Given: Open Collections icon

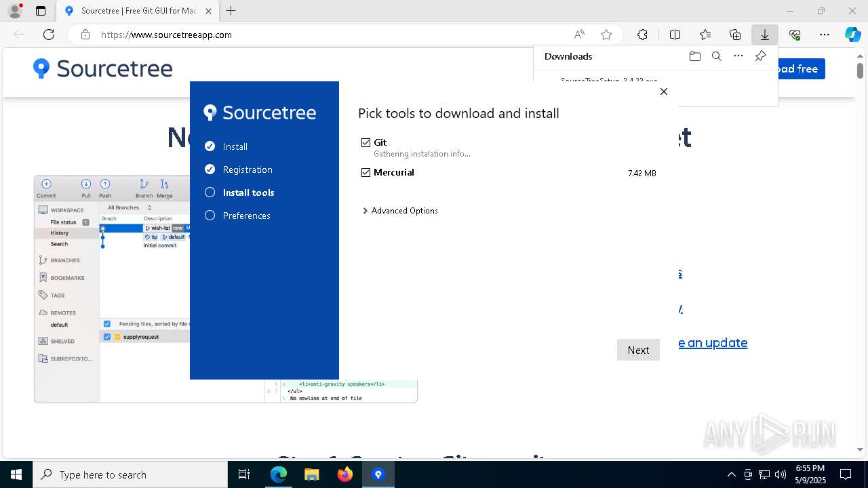Looking at the screenshot, I should click(735, 35).
